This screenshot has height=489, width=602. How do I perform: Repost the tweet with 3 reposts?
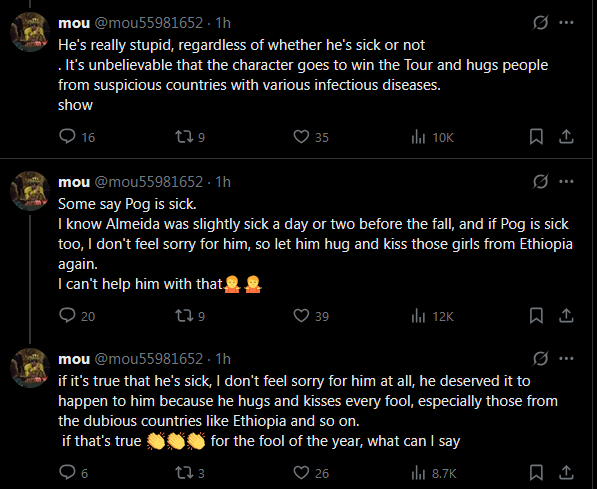(181, 473)
